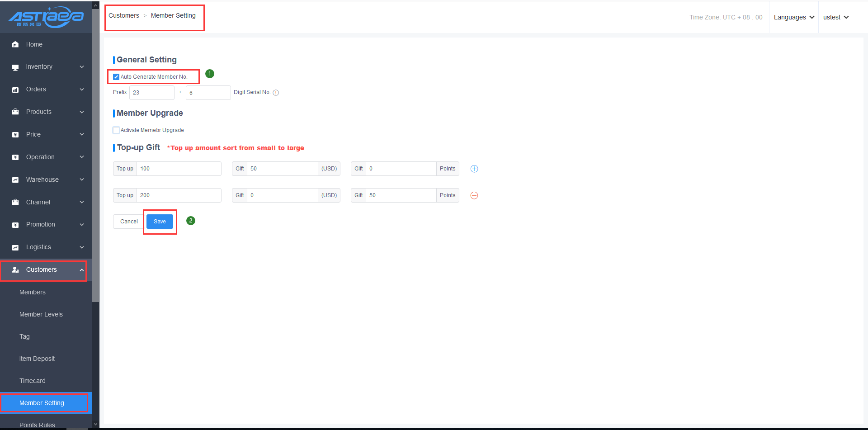The height and width of the screenshot is (430, 868).
Task: Click the Logistics sidebar icon
Action: [15, 247]
